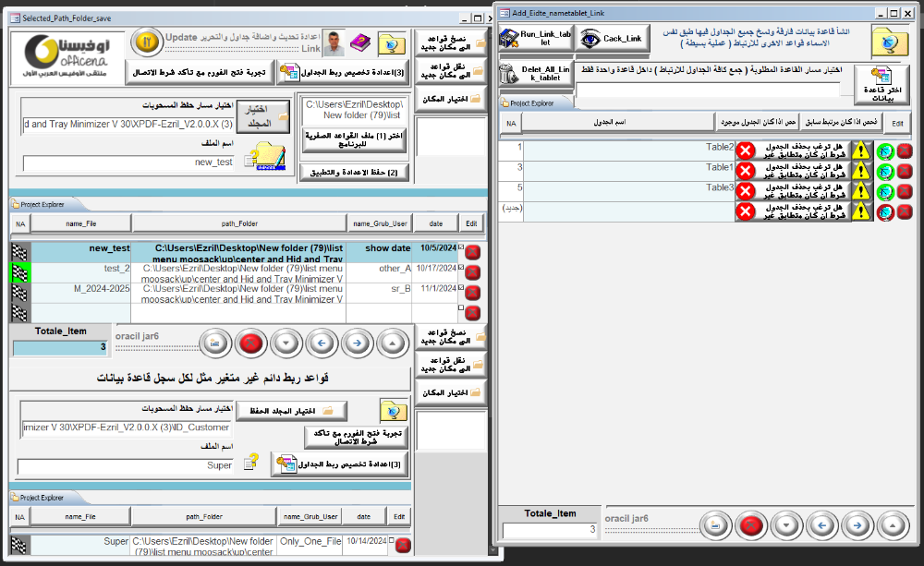Select the Project Explorer tab in Add_Eidte_nametablet_Link window
Screen dimensions: 924x566
click(530, 103)
